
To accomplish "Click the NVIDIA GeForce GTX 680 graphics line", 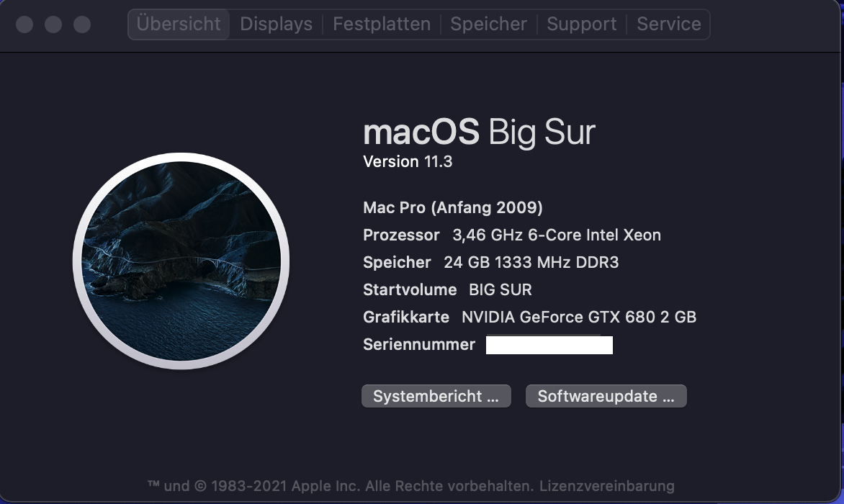I will 578,318.
